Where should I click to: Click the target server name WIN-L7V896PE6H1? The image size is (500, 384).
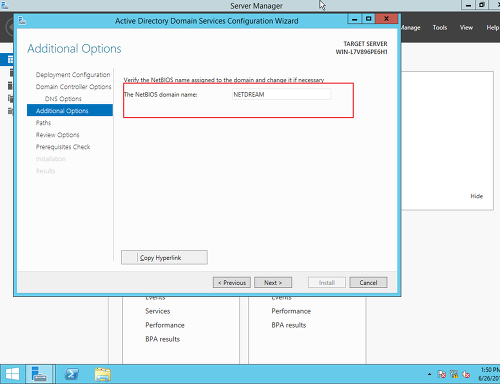point(361,52)
